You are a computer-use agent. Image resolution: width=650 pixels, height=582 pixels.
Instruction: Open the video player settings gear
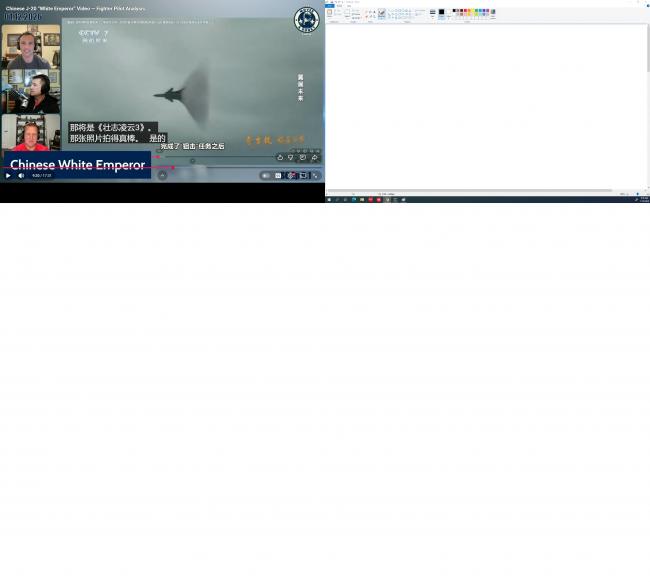tap(290, 175)
